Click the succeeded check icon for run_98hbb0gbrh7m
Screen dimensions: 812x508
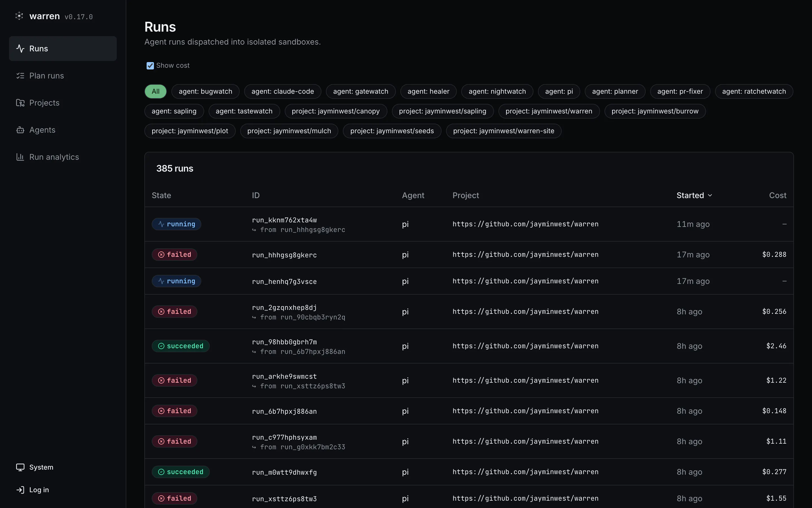[x=161, y=346]
